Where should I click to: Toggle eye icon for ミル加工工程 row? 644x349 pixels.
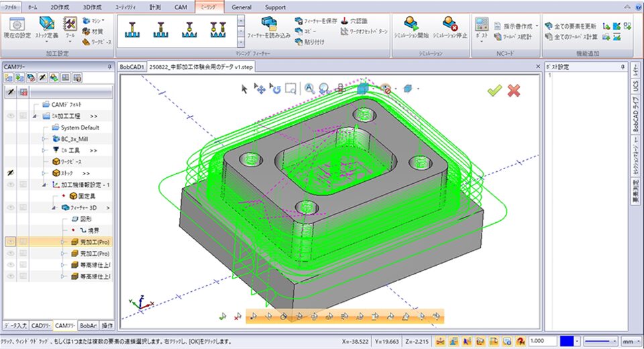(x=11, y=116)
